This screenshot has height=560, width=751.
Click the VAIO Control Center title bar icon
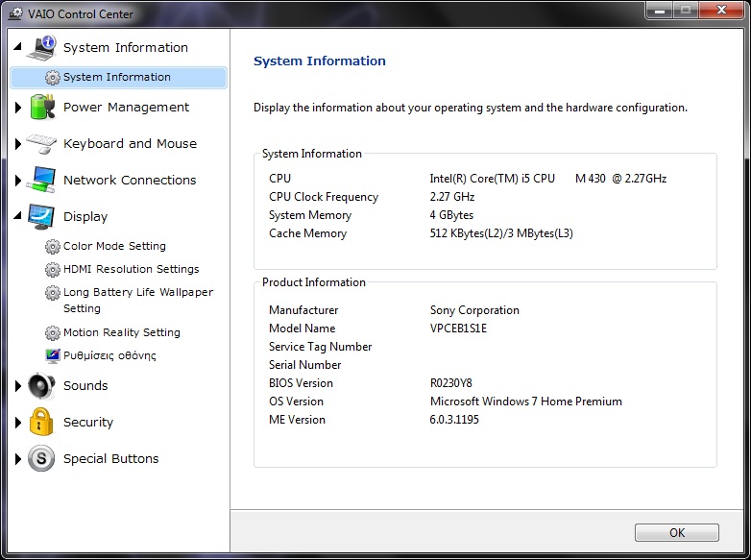pos(15,12)
